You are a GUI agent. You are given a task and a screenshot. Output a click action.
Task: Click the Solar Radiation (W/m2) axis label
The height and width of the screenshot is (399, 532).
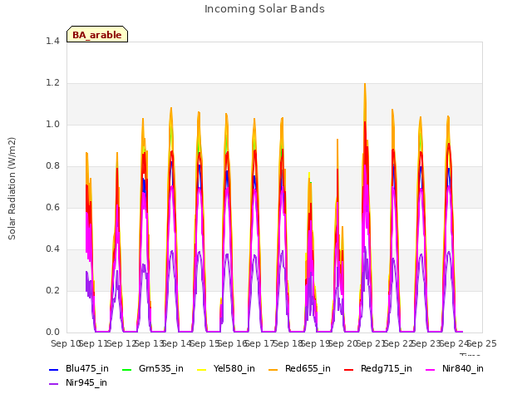pyautogui.click(x=12, y=189)
